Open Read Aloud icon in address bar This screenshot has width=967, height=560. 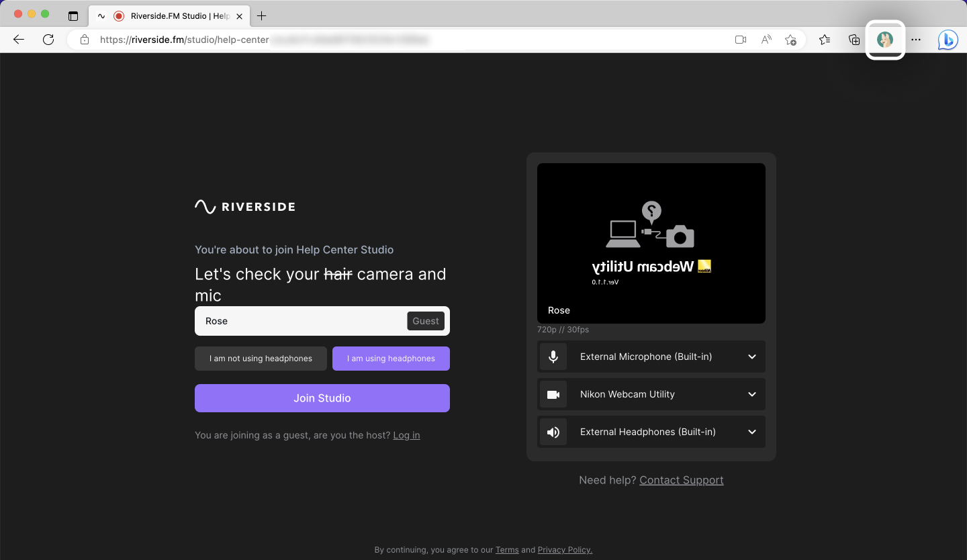(766, 40)
